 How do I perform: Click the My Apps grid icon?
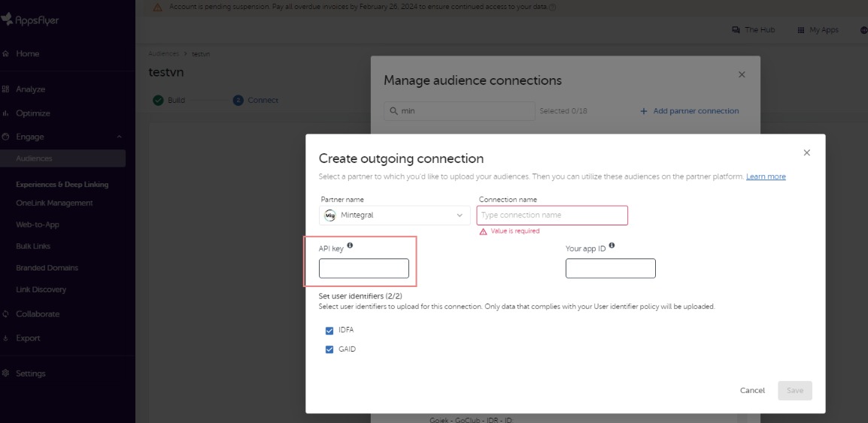tap(800, 30)
